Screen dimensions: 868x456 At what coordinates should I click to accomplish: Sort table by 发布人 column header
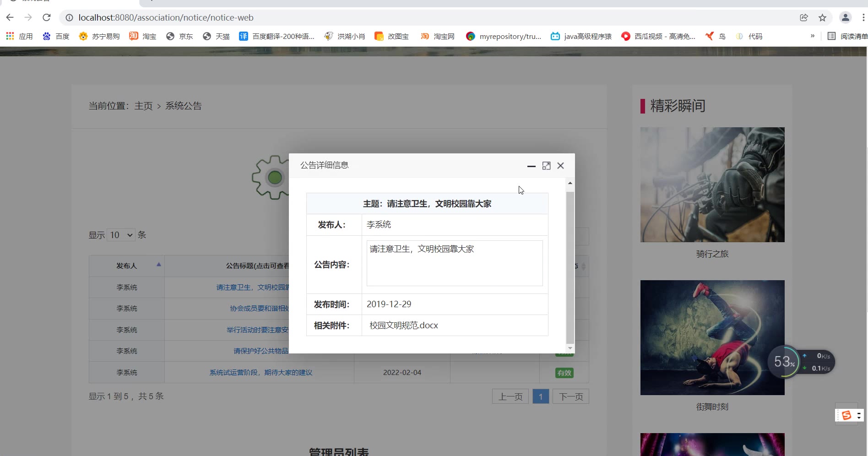(126, 266)
